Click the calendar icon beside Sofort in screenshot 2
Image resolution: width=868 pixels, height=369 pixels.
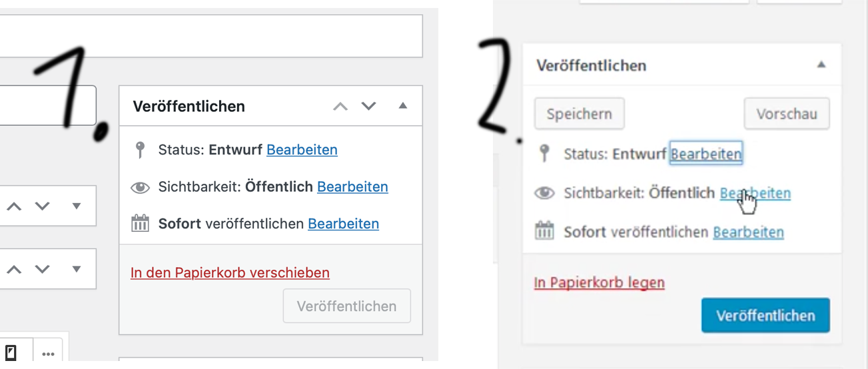pyautogui.click(x=544, y=231)
